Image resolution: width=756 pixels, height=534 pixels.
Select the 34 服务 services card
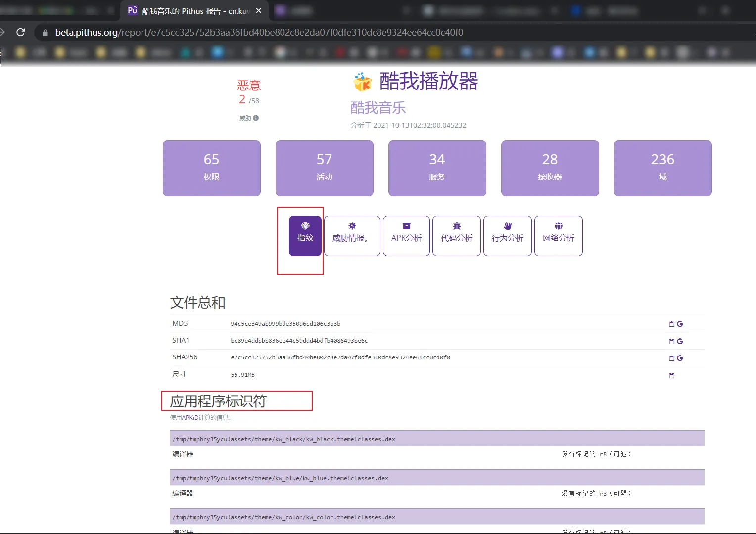pos(437,168)
